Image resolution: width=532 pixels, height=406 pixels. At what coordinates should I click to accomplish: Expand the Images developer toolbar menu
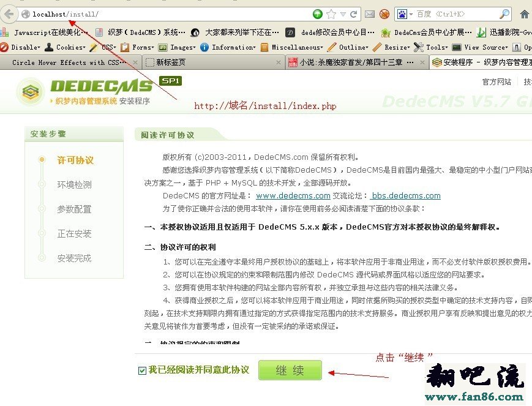point(177,47)
